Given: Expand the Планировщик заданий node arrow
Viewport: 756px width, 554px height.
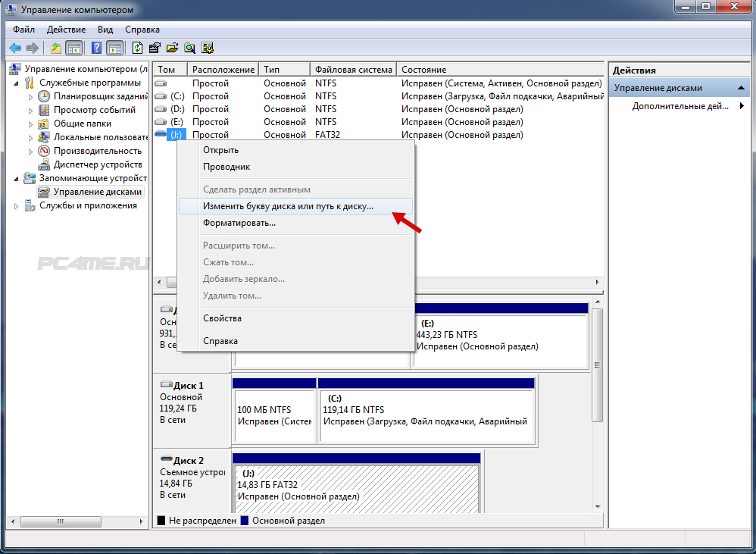Looking at the screenshot, I should pos(31,97).
